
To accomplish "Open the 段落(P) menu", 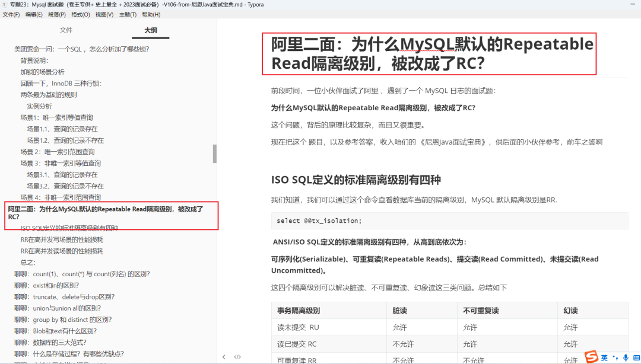I will pos(57,15).
